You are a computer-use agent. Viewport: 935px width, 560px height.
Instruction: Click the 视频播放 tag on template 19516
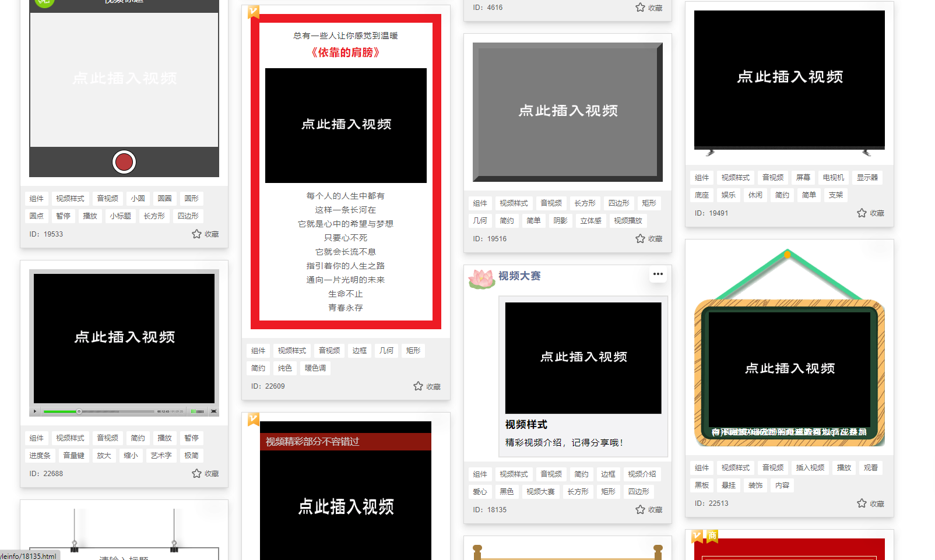coord(628,220)
